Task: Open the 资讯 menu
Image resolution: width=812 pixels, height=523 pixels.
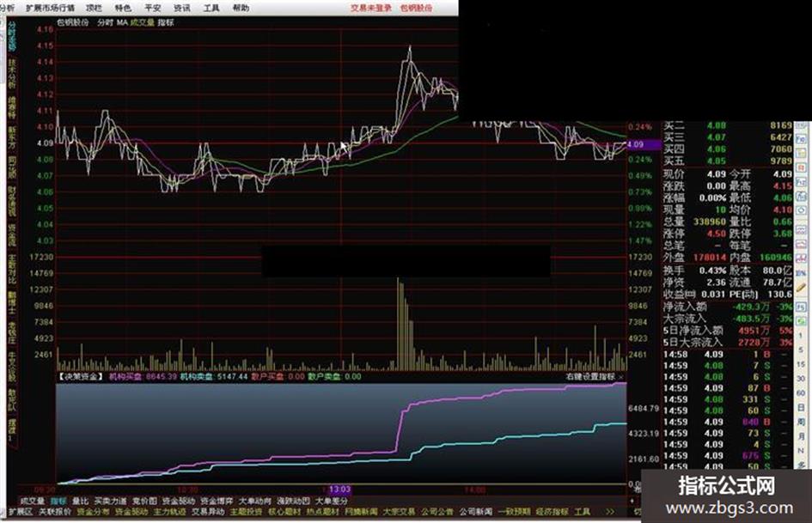Action: point(182,8)
